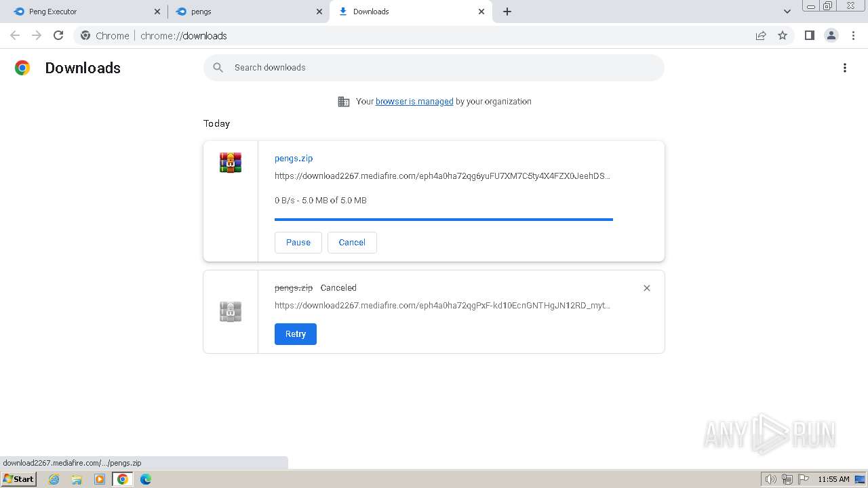Open the Windows Start menu
868x488 pixels.
tap(18, 479)
